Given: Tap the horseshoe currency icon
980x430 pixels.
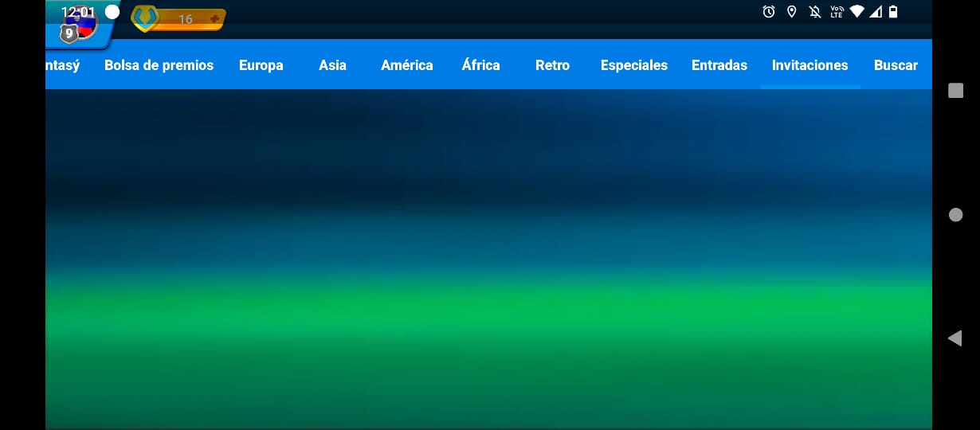Looking at the screenshot, I should coord(144,18).
